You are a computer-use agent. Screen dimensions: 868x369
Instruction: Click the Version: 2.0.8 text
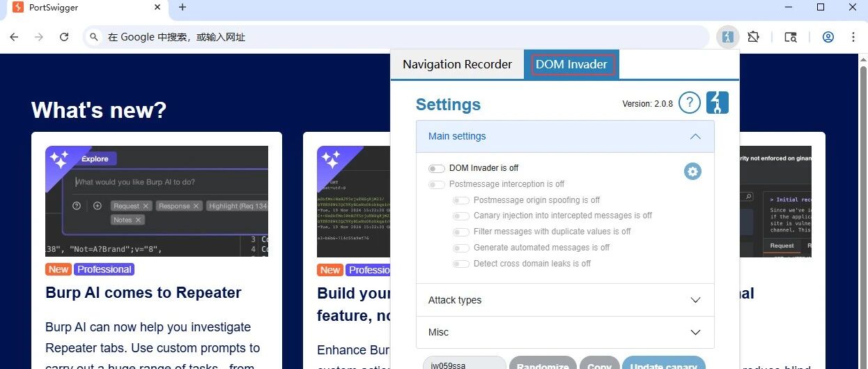(647, 104)
